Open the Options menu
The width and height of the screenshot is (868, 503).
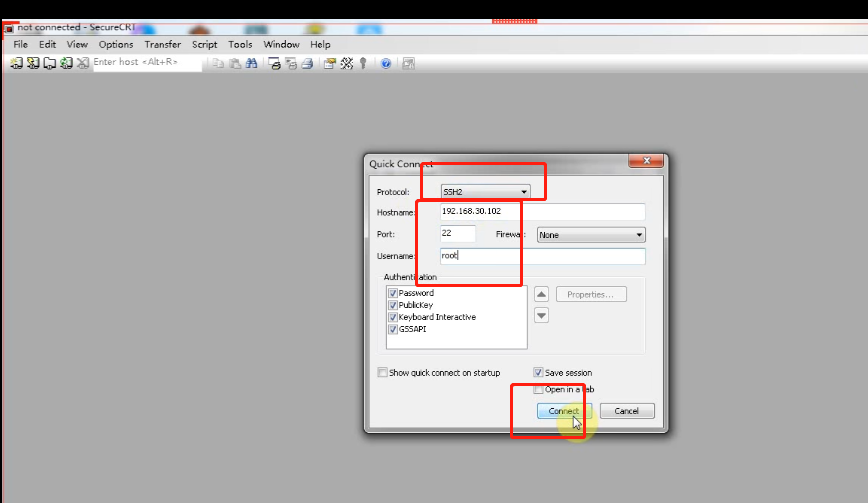[x=116, y=44]
